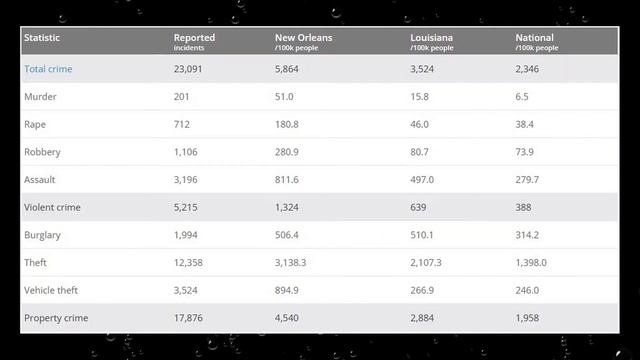Screen dimensions: 640x360
Task: Click the 894.9 vehicle theft cell
Action: 287,290
